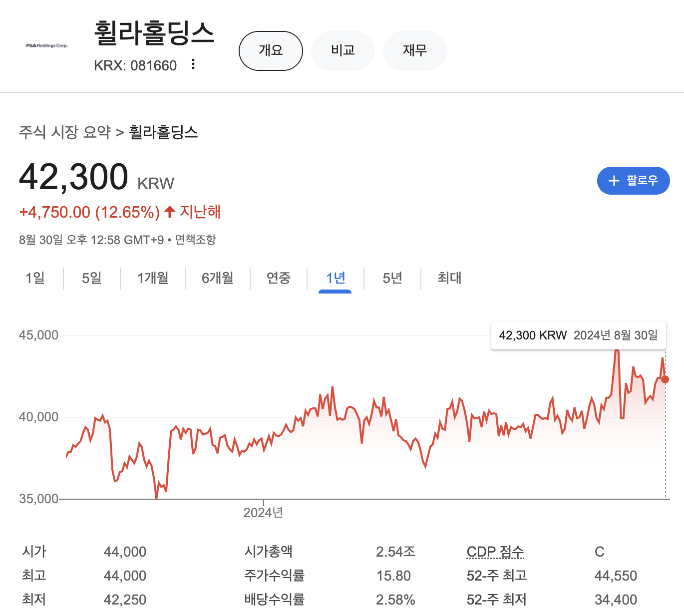
Task: Select the 1년 chart range
Action: click(336, 278)
